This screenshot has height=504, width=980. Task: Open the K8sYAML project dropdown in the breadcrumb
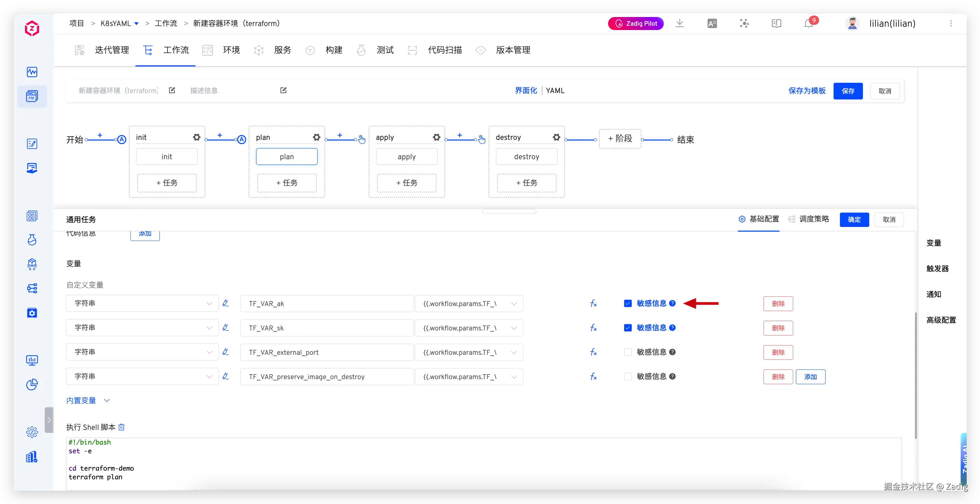click(136, 24)
